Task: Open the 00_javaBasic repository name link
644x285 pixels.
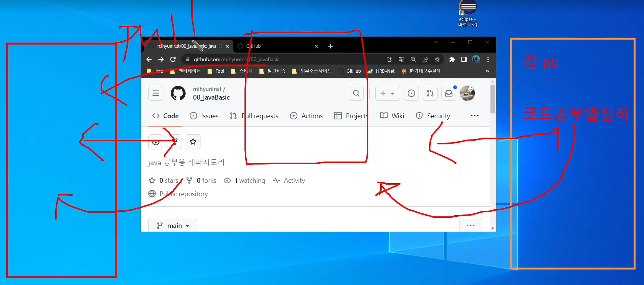Action: (x=211, y=97)
